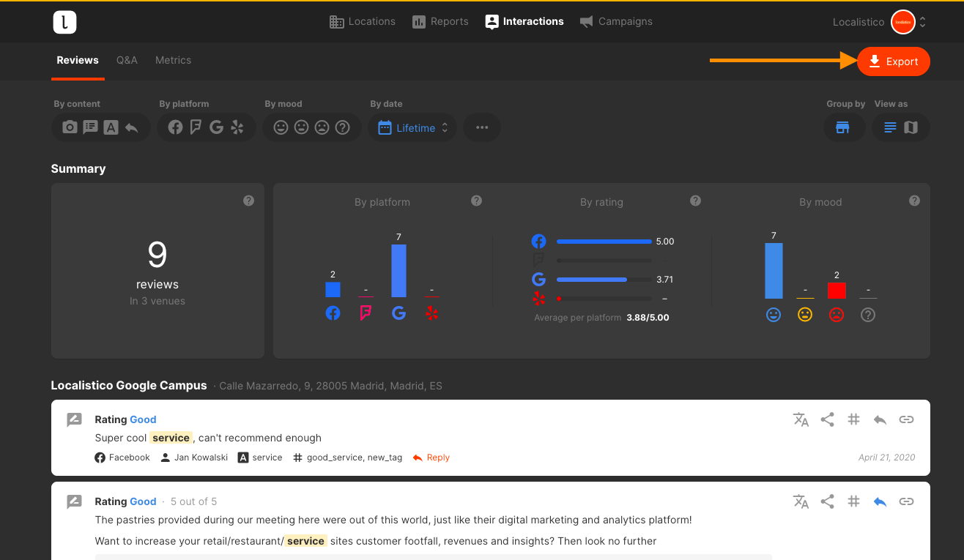Open Localistico Google Campus venue heading
The image size is (964, 560).
tap(129, 385)
